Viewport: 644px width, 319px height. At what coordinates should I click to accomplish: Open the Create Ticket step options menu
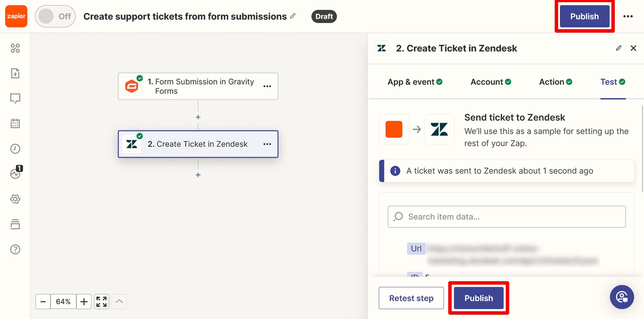(x=267, y=144)
